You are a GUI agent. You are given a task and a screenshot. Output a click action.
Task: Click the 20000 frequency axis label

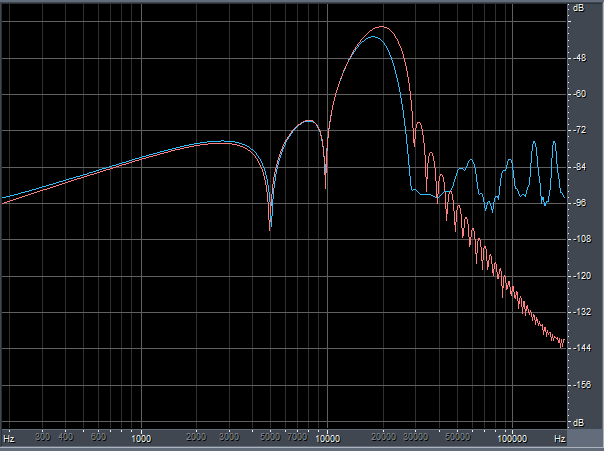[384, 437]
